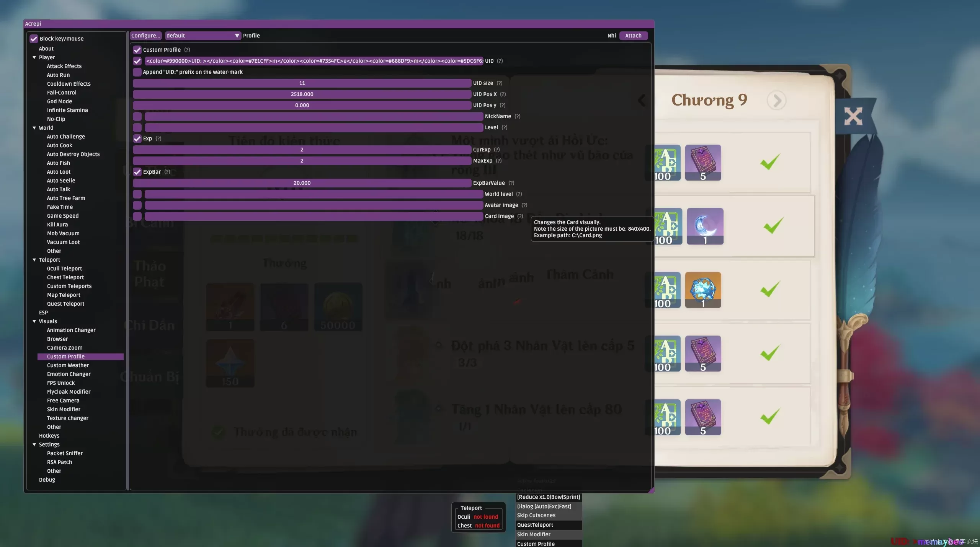Viewport: 980px width, 547px height.
Task: Open the default profile dropdown
Action: 203,36
